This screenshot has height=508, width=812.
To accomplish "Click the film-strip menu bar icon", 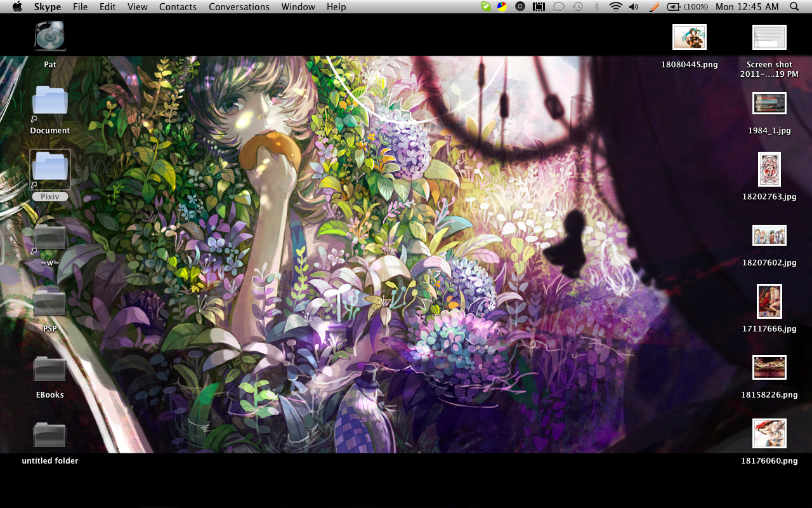I will [x=539, y=6].
